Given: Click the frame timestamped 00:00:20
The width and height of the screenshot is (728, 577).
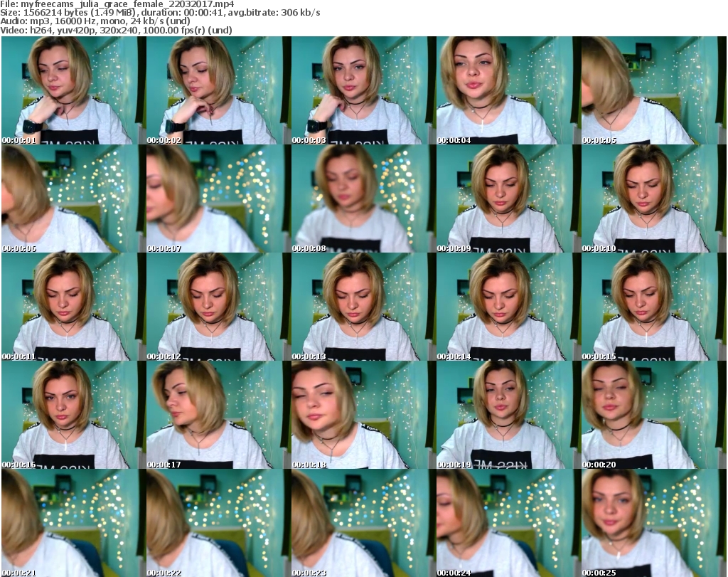Looking at the screenshot, I should coord(653,415).
